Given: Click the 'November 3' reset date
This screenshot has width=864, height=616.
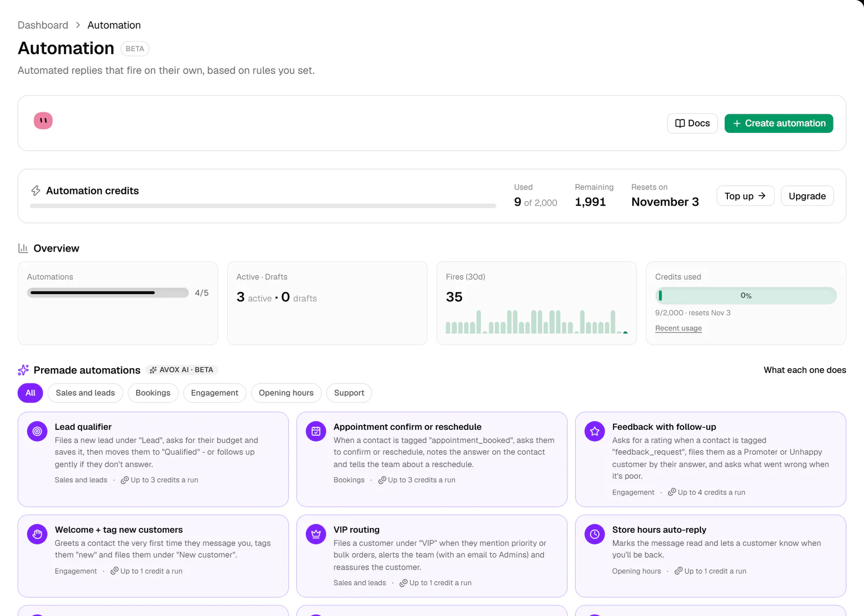Looking at the screenshot, I should [665, 202].
